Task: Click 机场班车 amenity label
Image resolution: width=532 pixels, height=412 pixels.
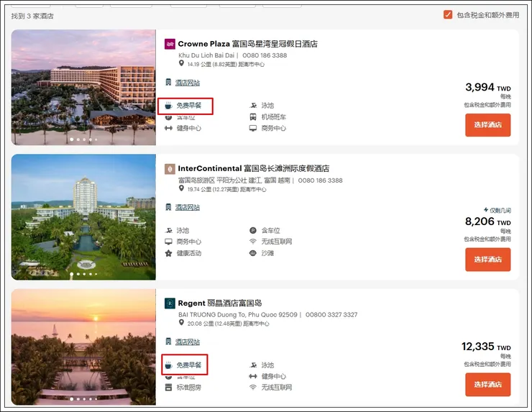Action: (273, 117)
